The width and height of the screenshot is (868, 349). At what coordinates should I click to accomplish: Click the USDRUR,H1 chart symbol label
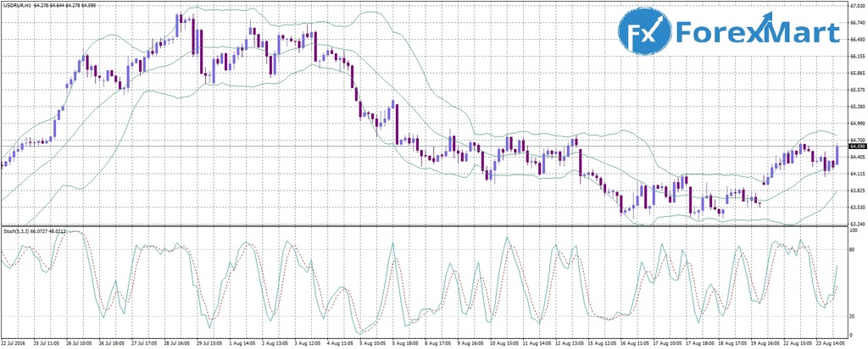point(16,6)
